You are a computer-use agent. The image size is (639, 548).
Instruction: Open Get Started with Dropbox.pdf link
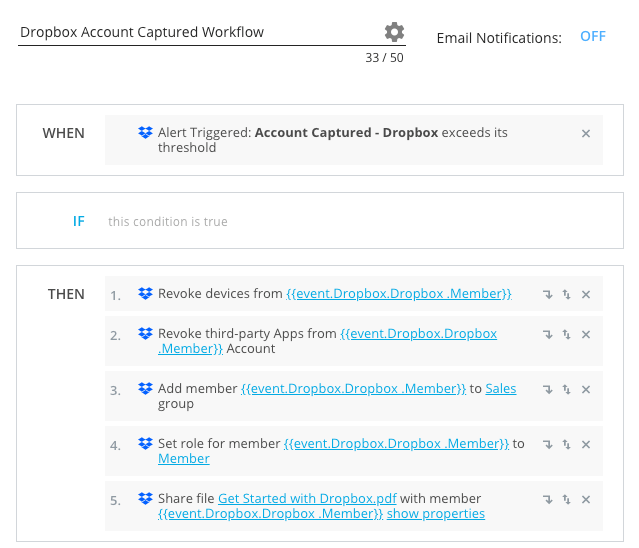click(x=307, y=499)
